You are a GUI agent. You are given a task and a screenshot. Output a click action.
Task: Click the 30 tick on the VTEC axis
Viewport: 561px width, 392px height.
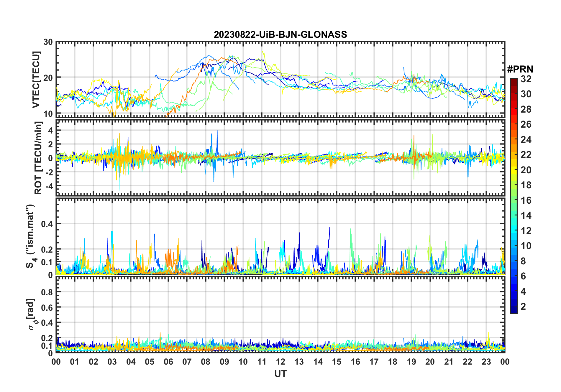[x=48, y=42]
